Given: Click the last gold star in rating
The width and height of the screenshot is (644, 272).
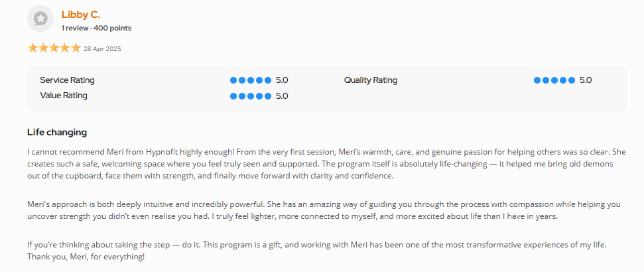Looking at the screenshot, I should click(x=76, y=48).
